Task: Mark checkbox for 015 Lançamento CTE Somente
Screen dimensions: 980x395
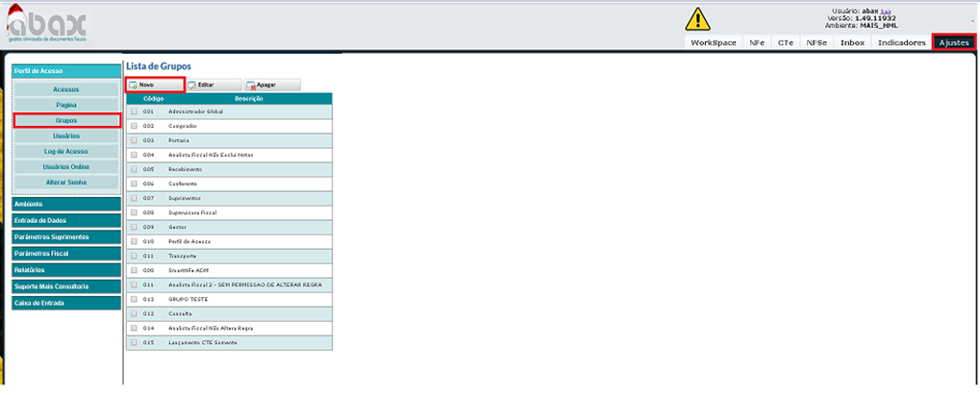Action: [x=134, y=342]
